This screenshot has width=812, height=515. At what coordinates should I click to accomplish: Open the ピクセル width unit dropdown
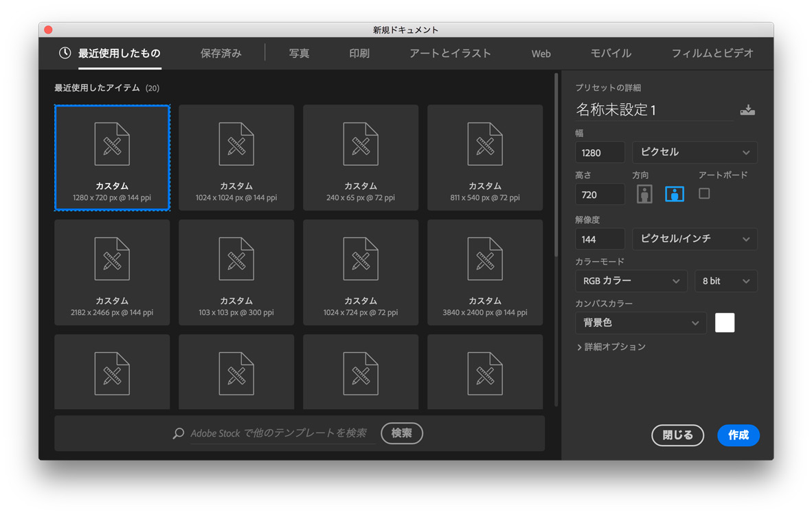[x=695, y=153]
